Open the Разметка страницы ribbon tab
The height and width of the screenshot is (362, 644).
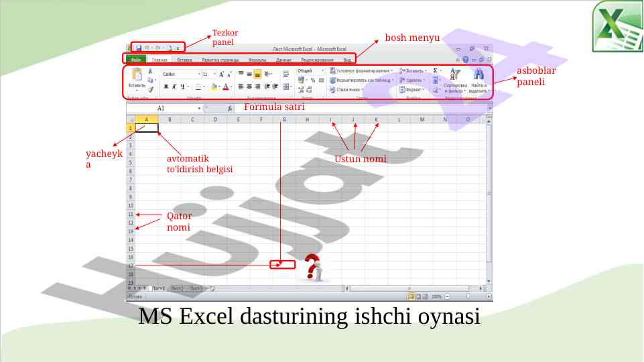coord(220,60)
